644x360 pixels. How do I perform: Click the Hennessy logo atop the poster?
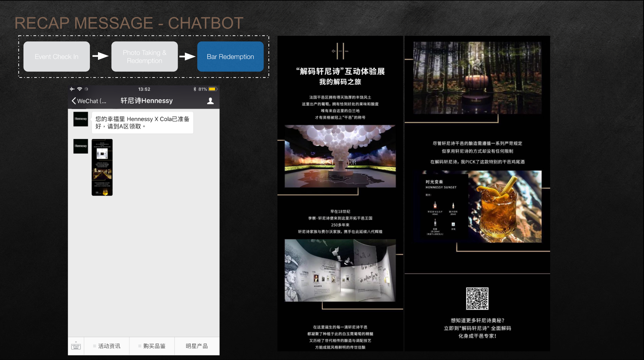(x=340, y=51)
